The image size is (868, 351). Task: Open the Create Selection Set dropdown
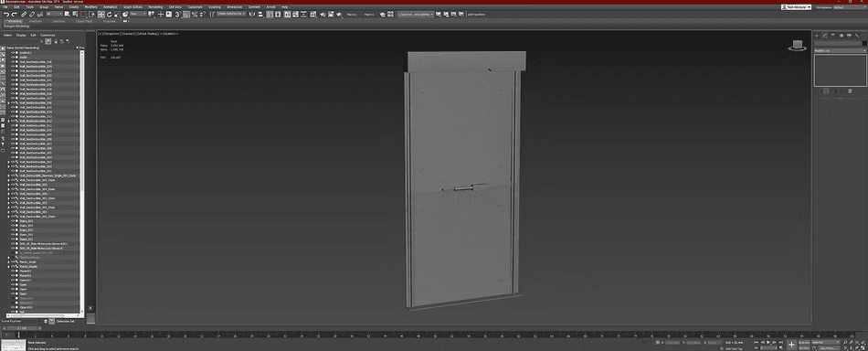pyautogui.click(x=231, y=14)
